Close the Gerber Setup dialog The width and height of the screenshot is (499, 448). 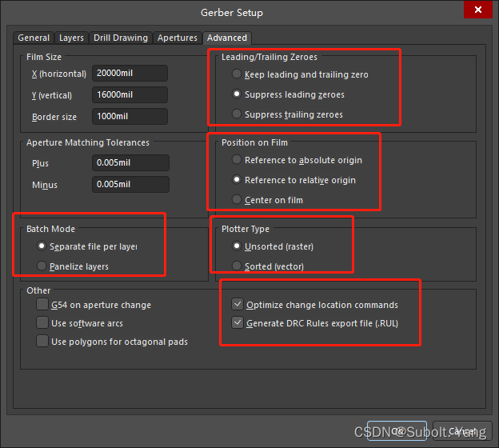pyautogui.click(x=477, y=10)
